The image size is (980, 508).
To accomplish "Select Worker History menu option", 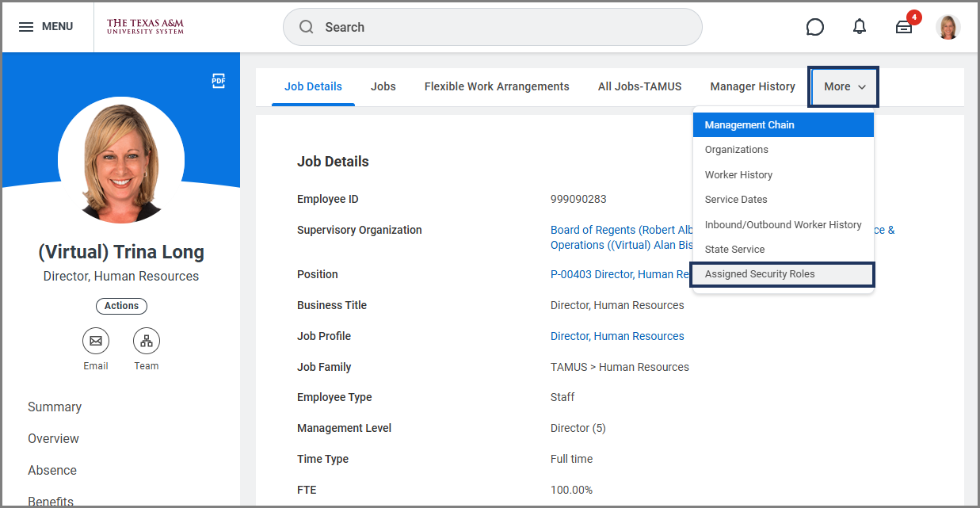I will pos(738,174).
